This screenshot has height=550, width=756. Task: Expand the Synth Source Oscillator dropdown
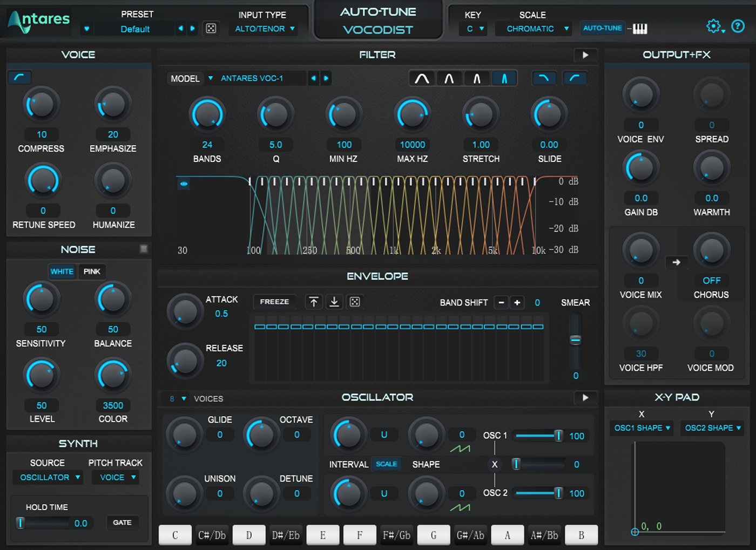49,477
